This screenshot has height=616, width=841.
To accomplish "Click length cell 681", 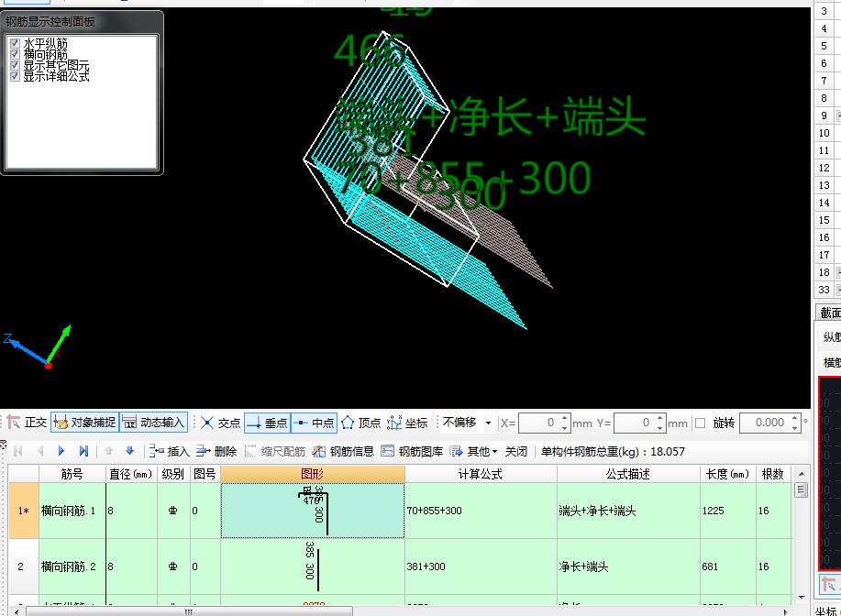I will (x=727, y=566).
